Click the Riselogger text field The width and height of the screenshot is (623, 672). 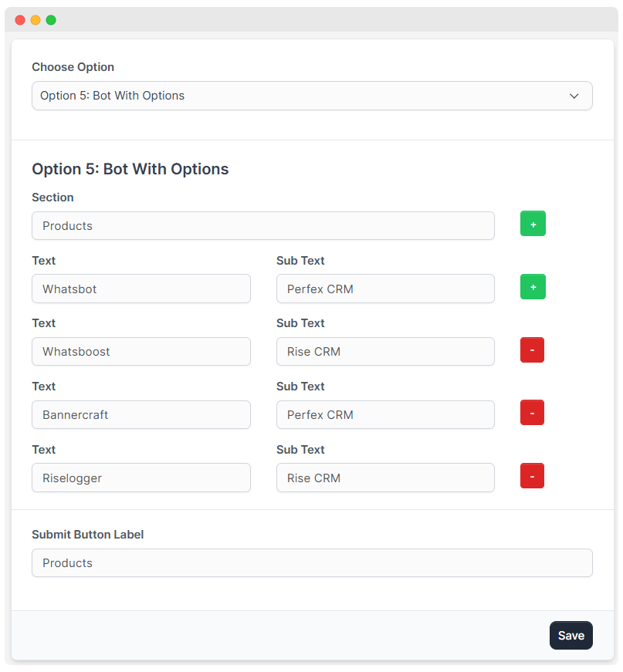[x=141, y=478]
